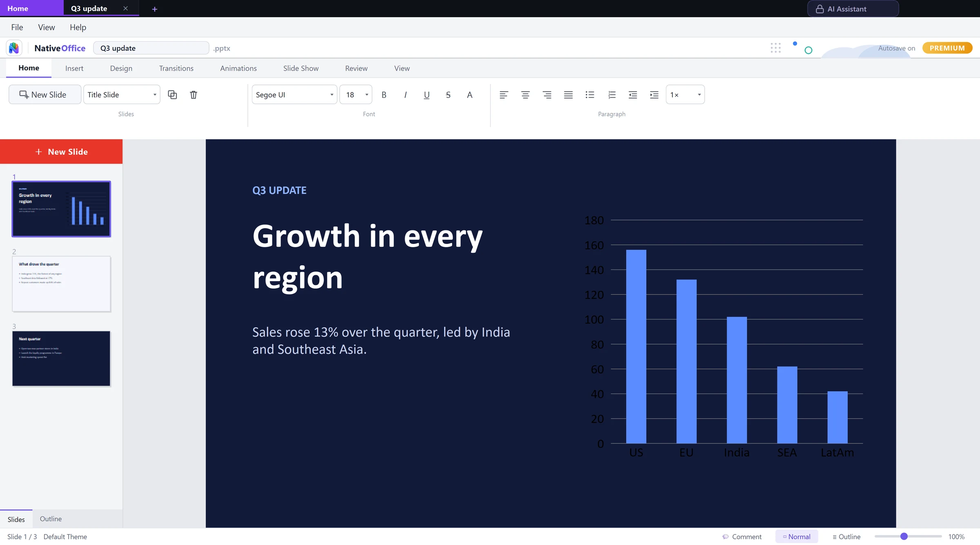Open the Animations ribbon tab

[x=238, y=68]
